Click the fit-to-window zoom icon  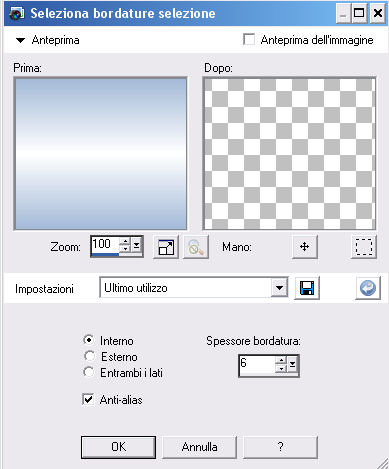(x=166, y=247)
